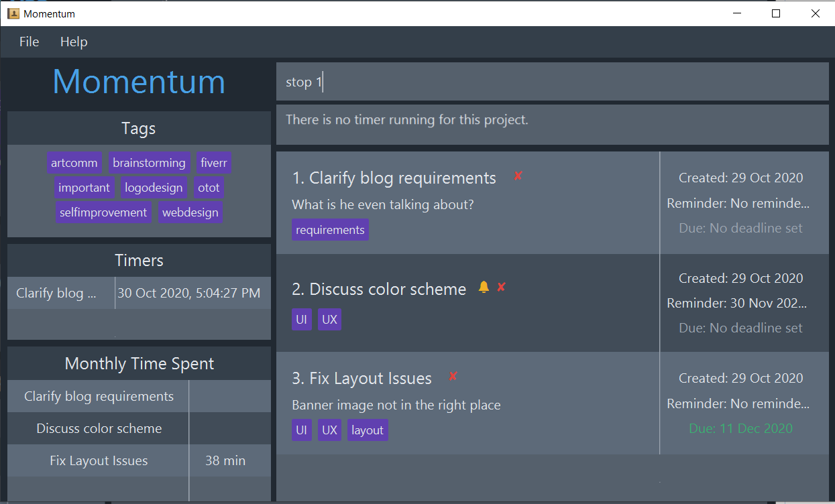Click the command input box containing 'stop 1'
Image resolution: width=835 pixels, height=504 pixels.
pyautogui.click(x=553, y=82)
